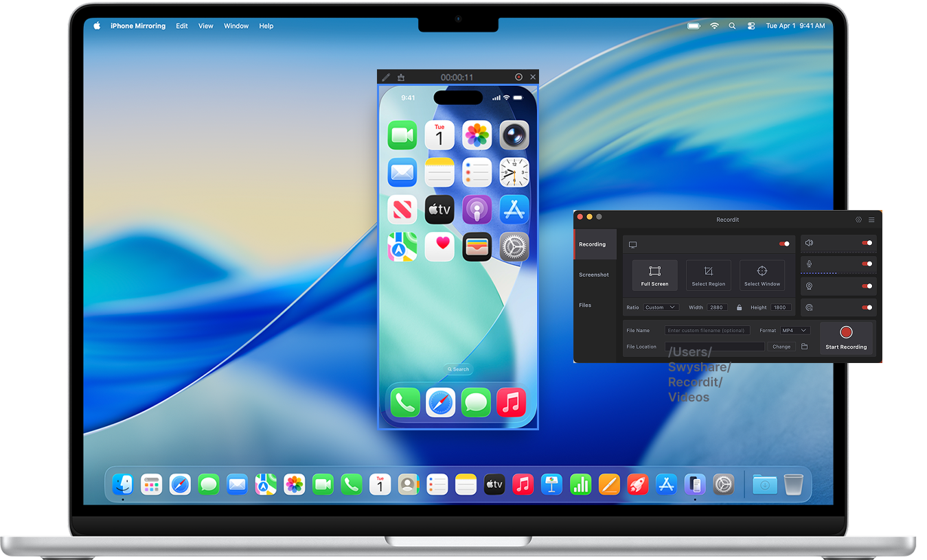Open the Ratio dropdown set to Custom
This screenshot has width=927, height=560.
coord(661,307)
